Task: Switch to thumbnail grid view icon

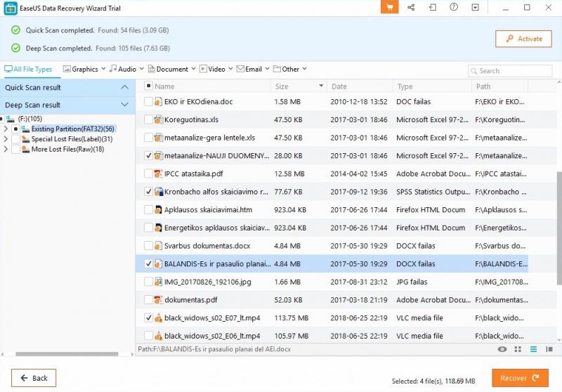Action: (518, 349)
